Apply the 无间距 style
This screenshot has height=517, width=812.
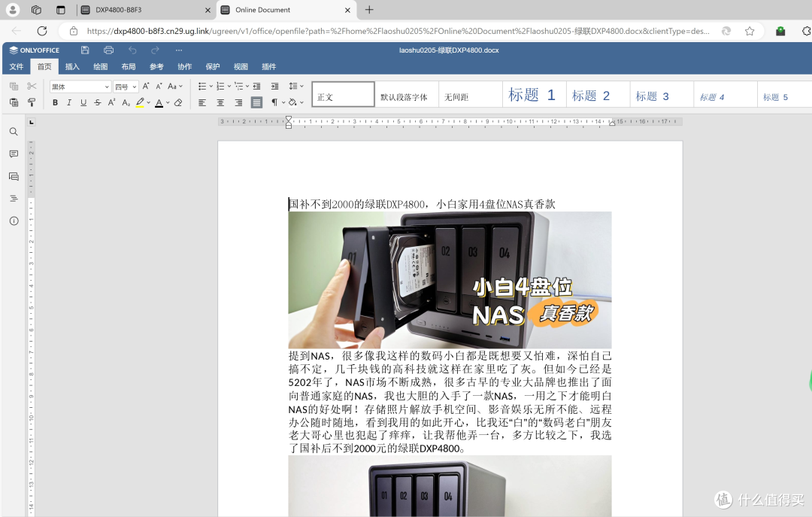(x=470, y=94)
